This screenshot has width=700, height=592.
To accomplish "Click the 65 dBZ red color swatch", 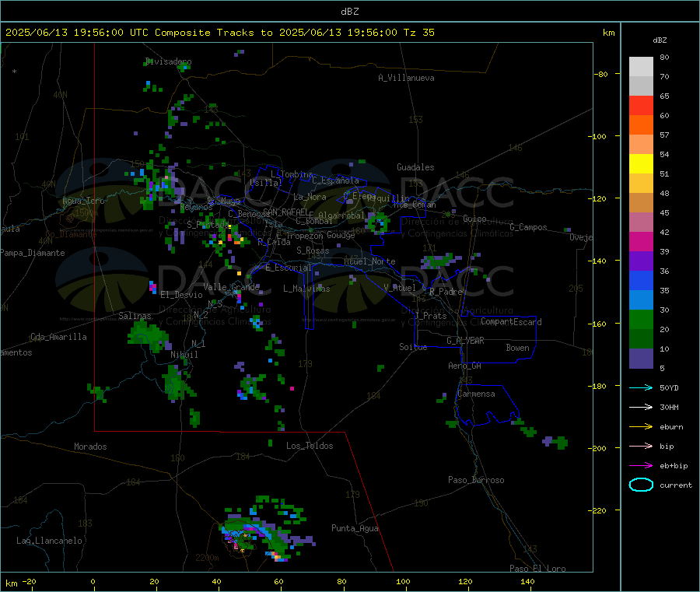I will (641, 105).
